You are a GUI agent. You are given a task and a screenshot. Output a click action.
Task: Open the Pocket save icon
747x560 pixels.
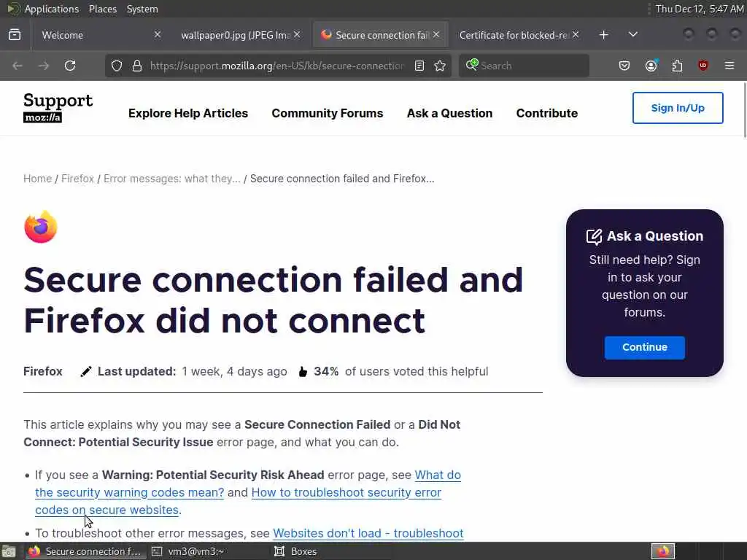coord(624,66)
